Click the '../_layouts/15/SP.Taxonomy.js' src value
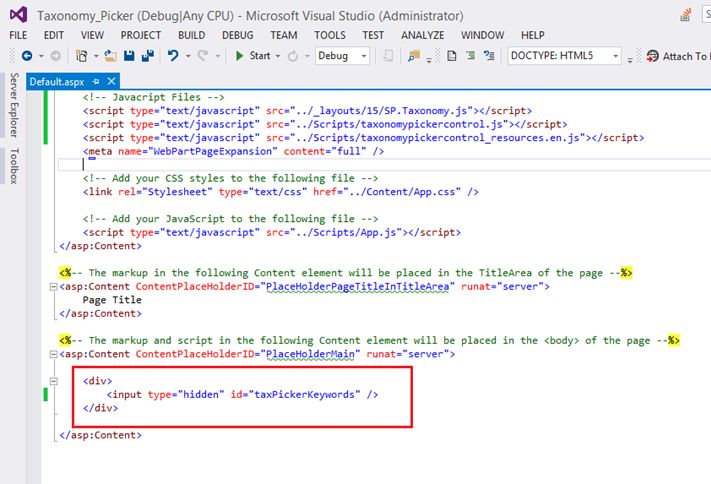 [x=381, y=111]
